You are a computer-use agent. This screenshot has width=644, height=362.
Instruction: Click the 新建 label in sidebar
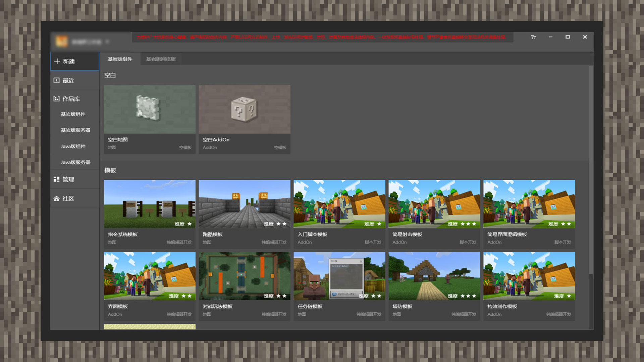69,61
